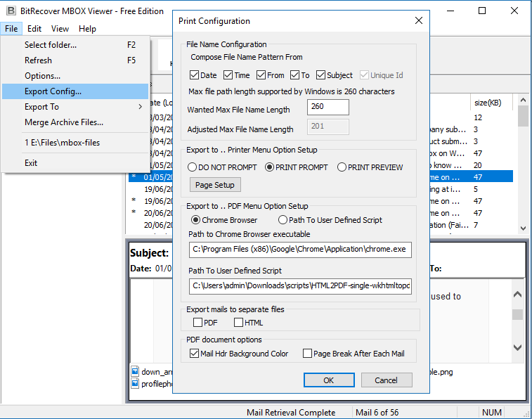Toggle the Time checkbox

click(228, 75)
